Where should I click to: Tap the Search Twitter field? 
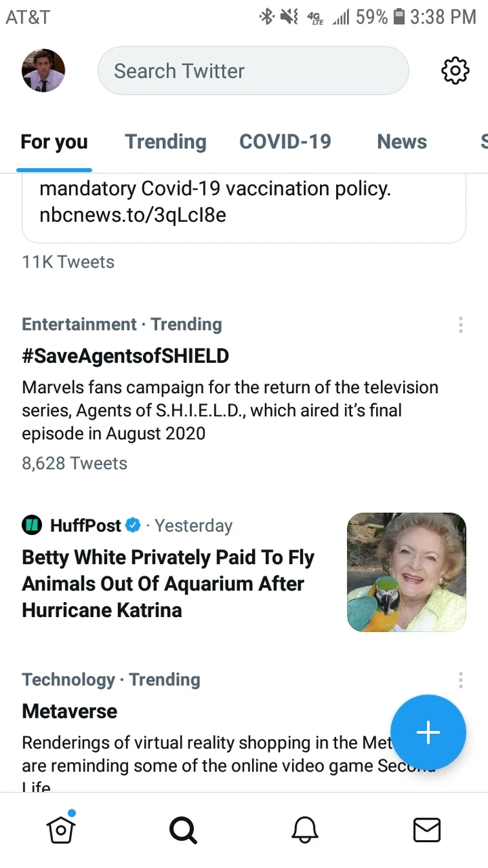point(253,71)
